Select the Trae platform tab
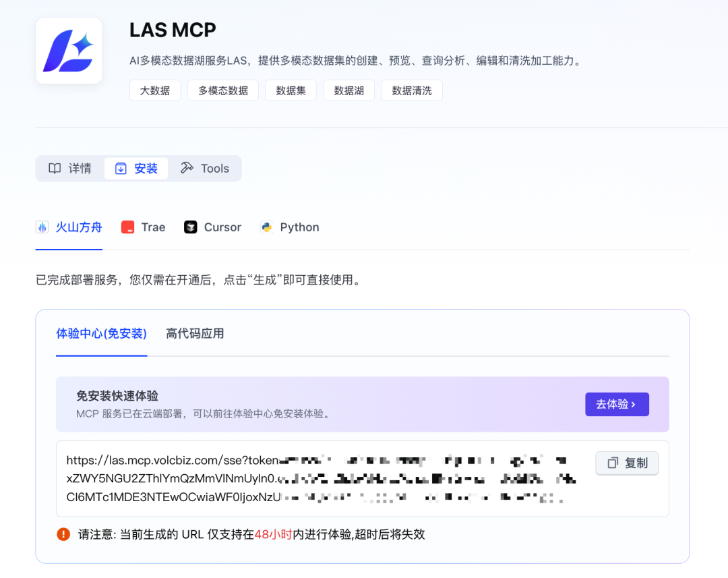This screenshot has height=578, width=728. (143, 227)
